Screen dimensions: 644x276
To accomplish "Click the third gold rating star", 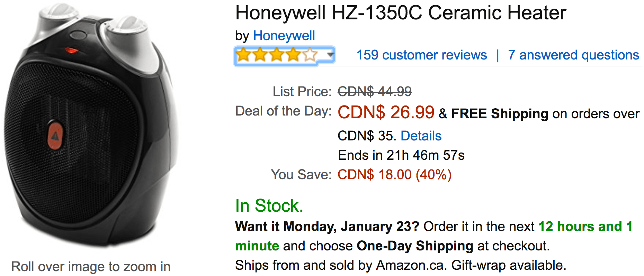I will tap(277, 55).
